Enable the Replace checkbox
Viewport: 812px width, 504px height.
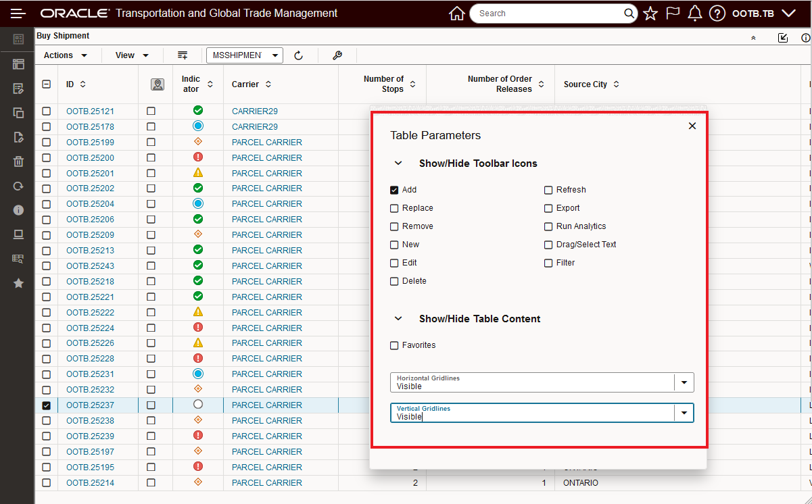[x=394, y=208]
